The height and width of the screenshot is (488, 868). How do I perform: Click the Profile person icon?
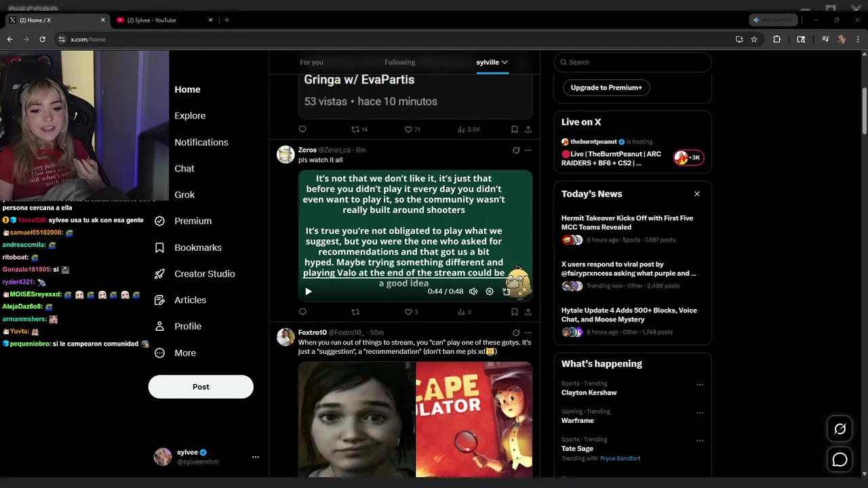[x=160, y=326]
